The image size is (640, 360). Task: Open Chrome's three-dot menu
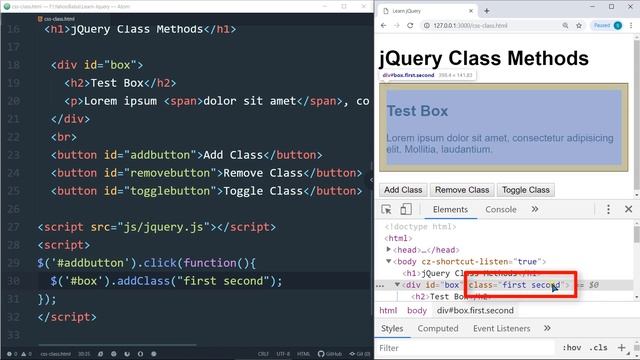[x=631, y=25]
